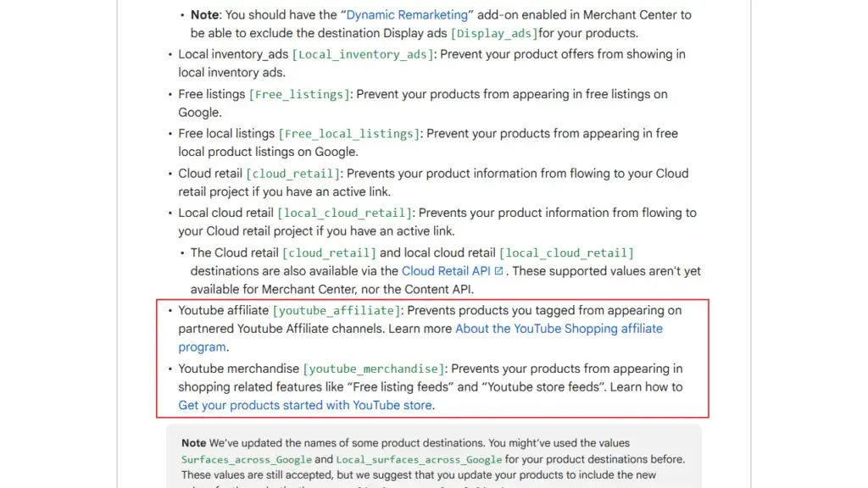Open the Dynamic Remarketing link

[x=407, y=15]
